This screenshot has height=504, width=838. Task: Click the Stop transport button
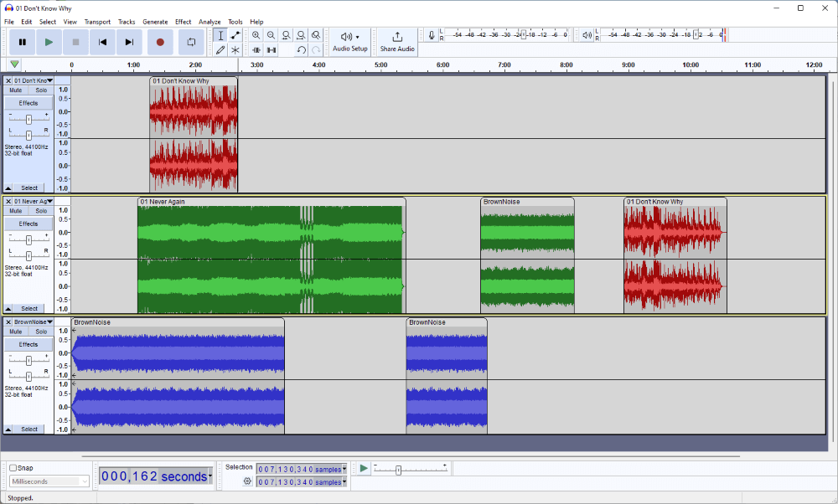point(76,42)
